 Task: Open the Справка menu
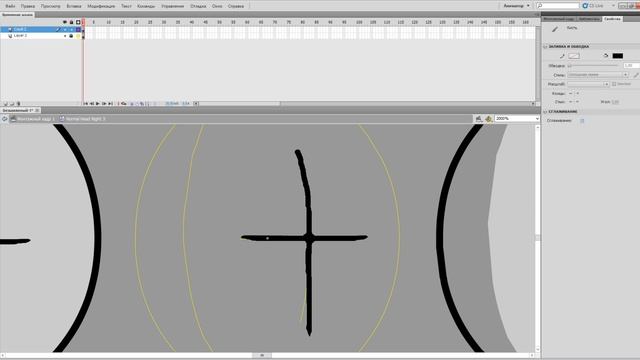point(236,6)
